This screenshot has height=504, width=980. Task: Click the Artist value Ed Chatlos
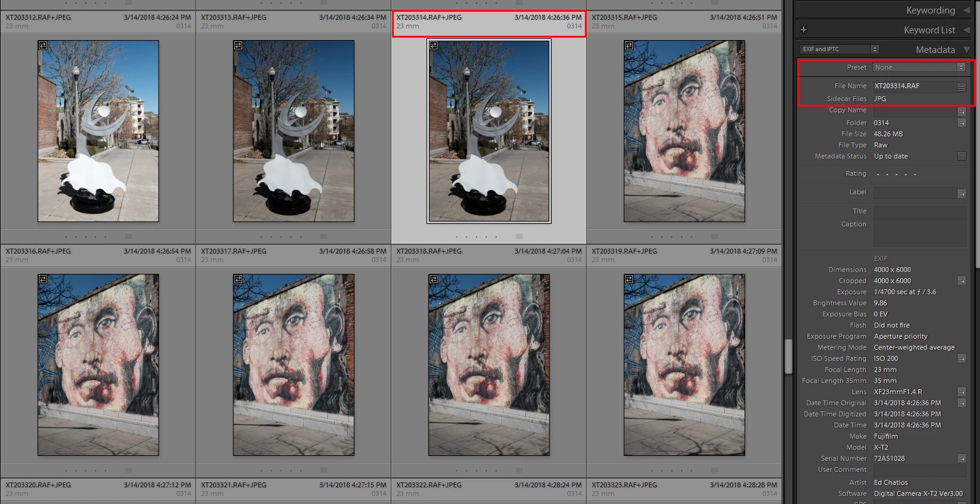pos(891,482)
